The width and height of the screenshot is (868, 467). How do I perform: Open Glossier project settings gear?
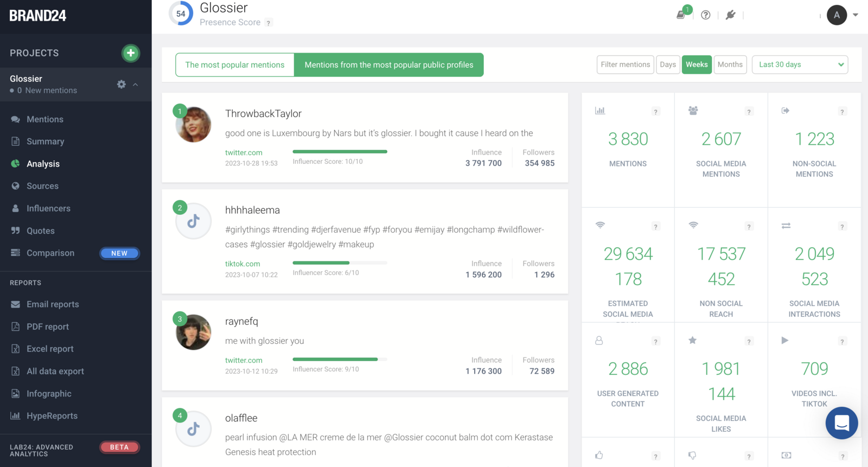[x=122, y=84]
